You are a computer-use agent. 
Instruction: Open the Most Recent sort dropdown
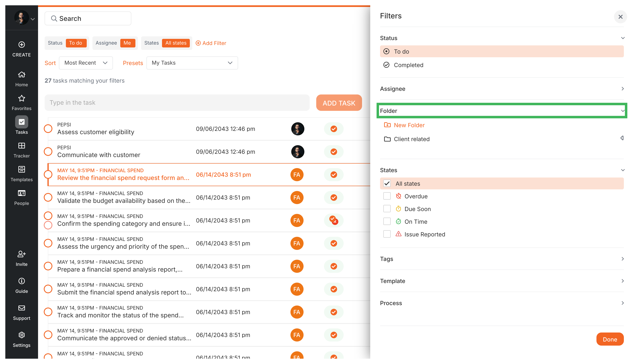pos(86,63)
